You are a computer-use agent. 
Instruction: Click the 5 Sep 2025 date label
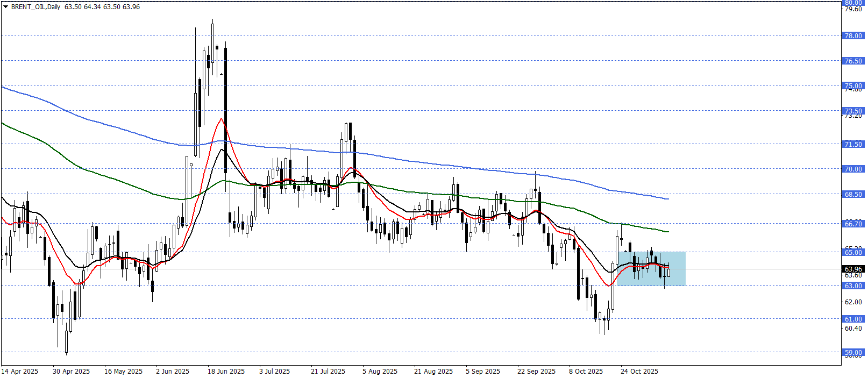click(483, 371)
